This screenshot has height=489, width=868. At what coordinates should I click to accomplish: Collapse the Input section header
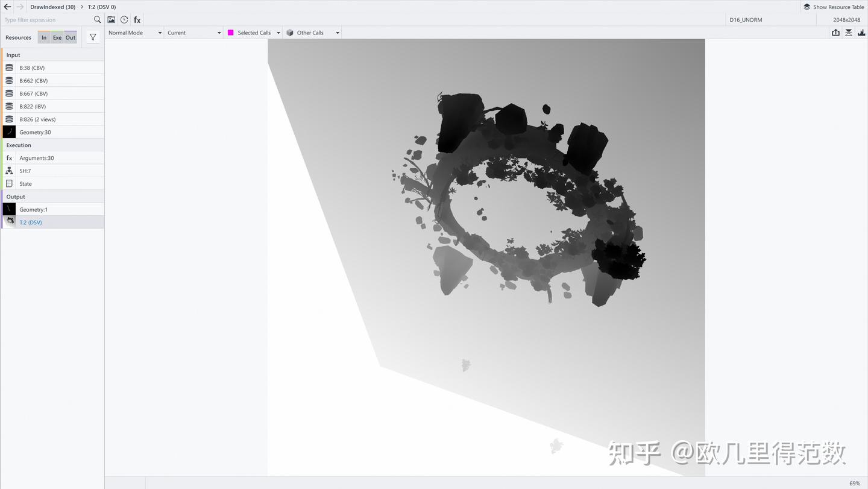pyautogui.click(x=52, y=55)
